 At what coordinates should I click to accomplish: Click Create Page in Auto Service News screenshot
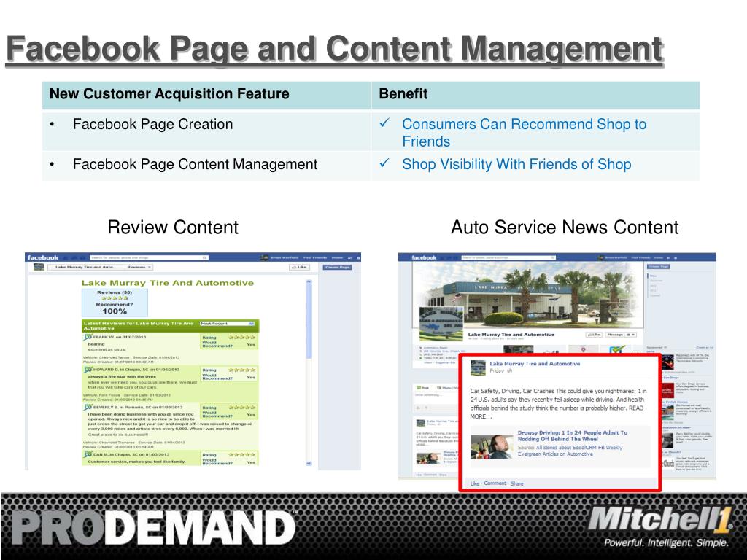[659, 267]
